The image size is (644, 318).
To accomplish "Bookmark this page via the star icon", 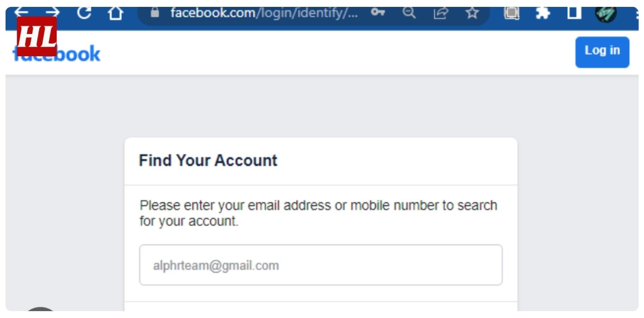I will click(471, 13).
